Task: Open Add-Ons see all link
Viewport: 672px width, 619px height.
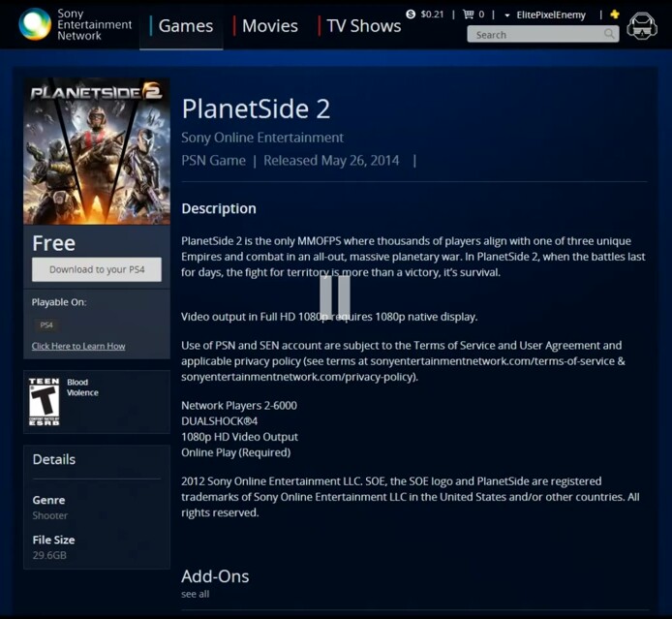Action: [x=196, y=594]
